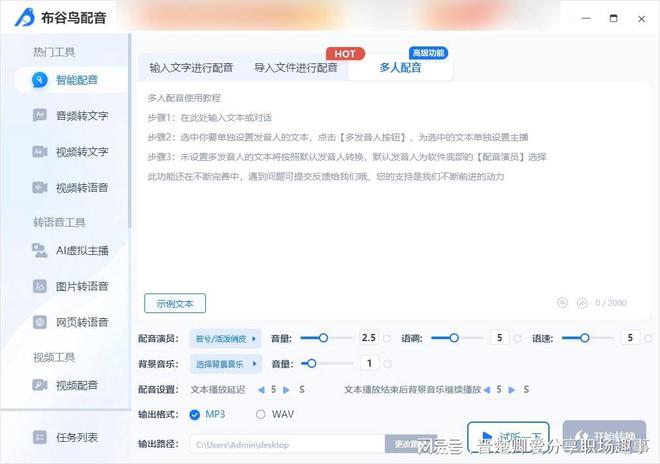The image size is (660, 464).
Task: Click the 输出路径 path field
Action: [287, 444]
